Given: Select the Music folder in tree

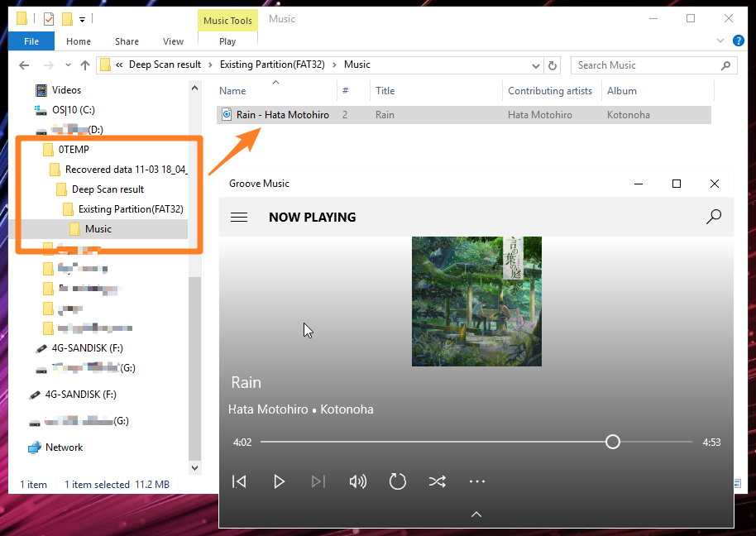Looking at the screenshot, I should (x=98, y=229).
